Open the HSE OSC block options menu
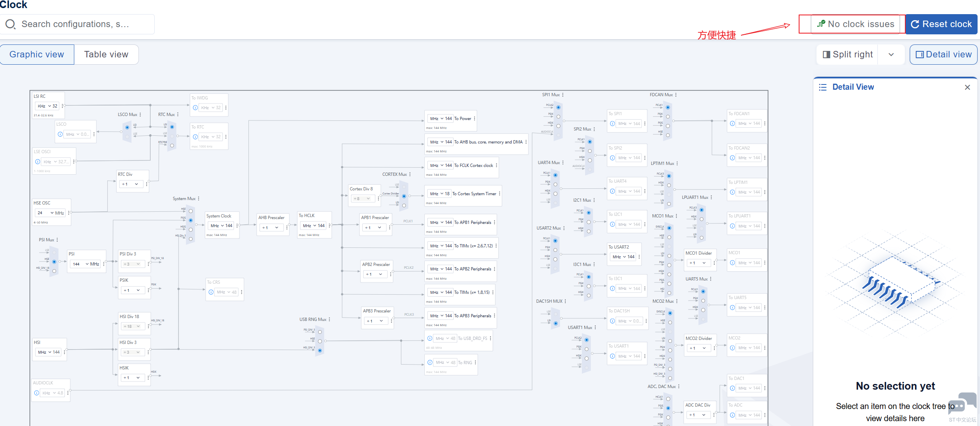 tap(69, 213)
